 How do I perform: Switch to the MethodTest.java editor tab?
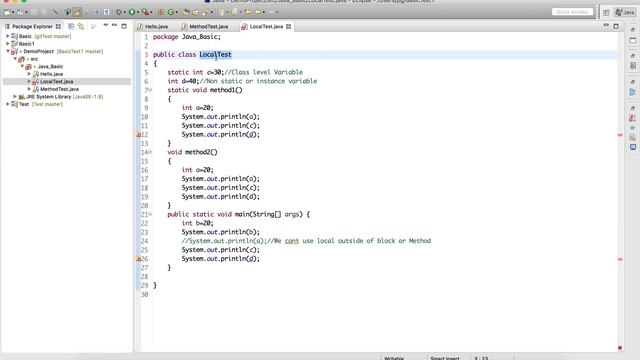(x=205, y=27)
